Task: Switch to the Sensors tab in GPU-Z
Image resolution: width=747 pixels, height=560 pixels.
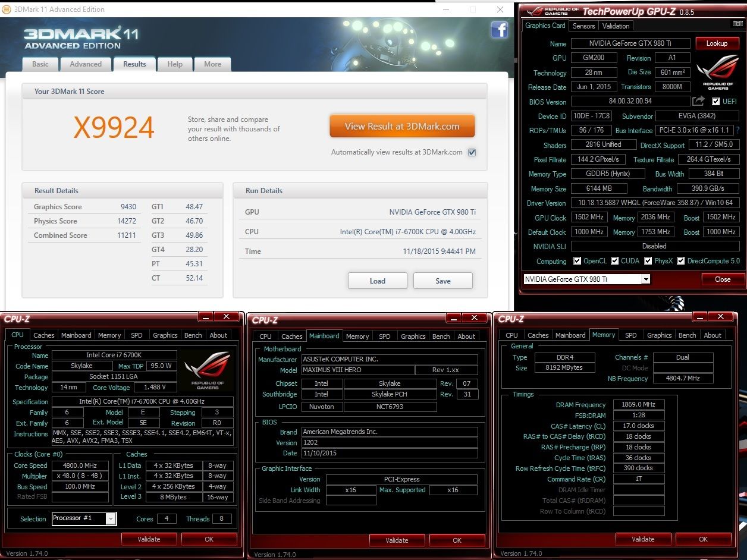Action: 583,26
